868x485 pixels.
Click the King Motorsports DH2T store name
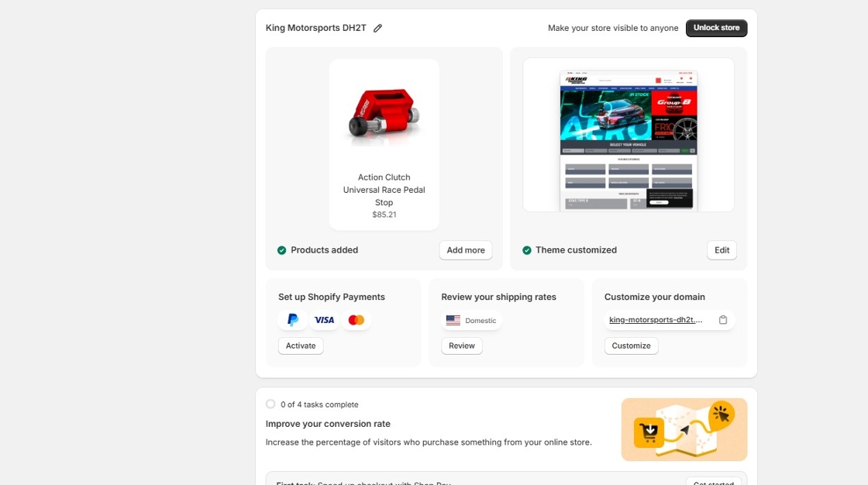click(x=316, y=28)
